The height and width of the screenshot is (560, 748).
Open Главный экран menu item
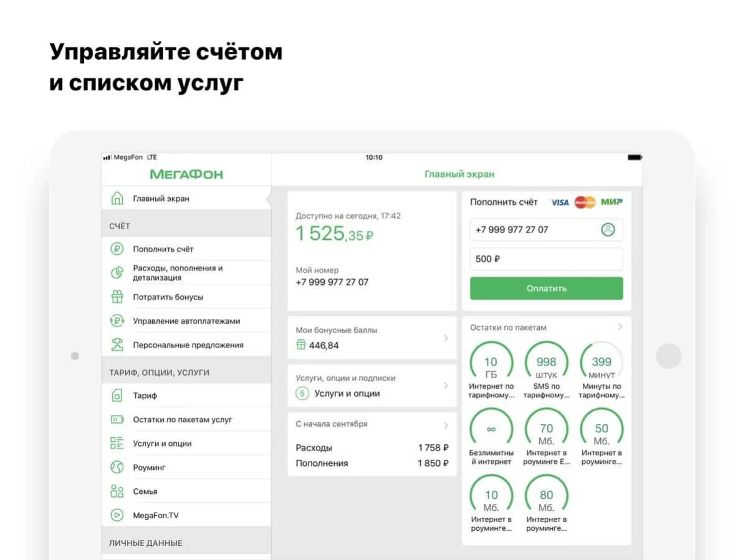coord(186,199)
